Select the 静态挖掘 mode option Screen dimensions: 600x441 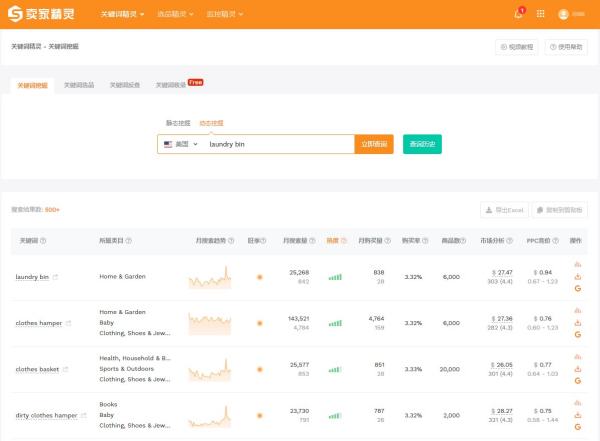coord(179,122)
